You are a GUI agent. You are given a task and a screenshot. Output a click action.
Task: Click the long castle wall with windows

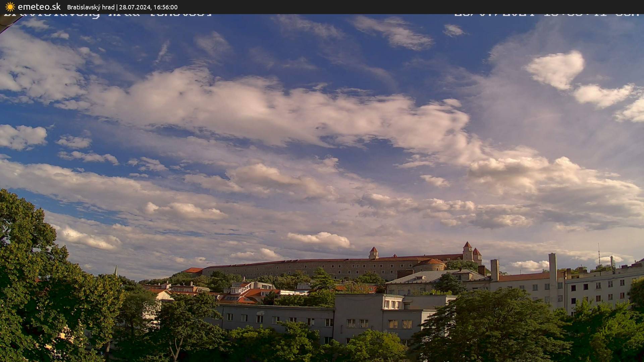click(x=302, y=268)
